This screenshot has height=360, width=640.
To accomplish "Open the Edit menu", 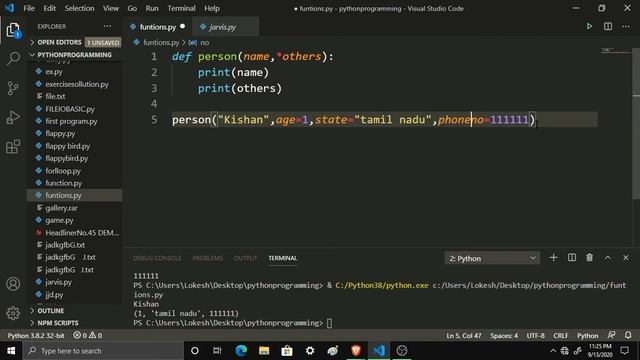I will [x=49, y=8].
